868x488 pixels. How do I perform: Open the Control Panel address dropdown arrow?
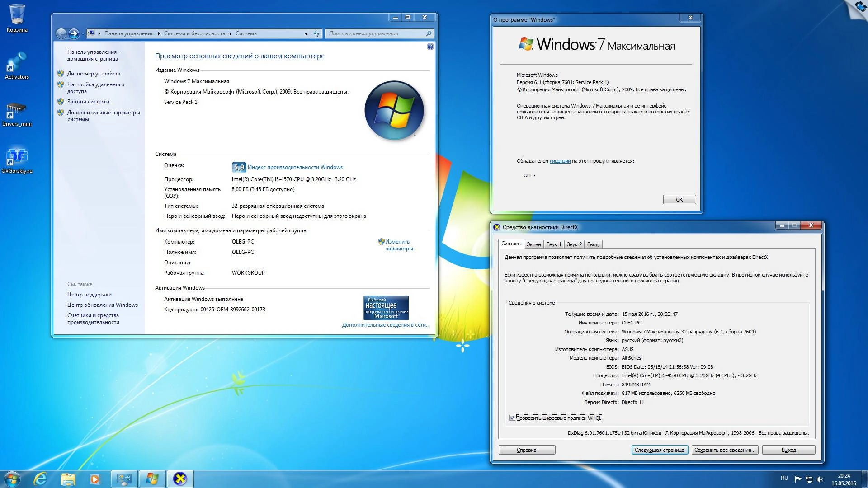click(x=306, y=33)
